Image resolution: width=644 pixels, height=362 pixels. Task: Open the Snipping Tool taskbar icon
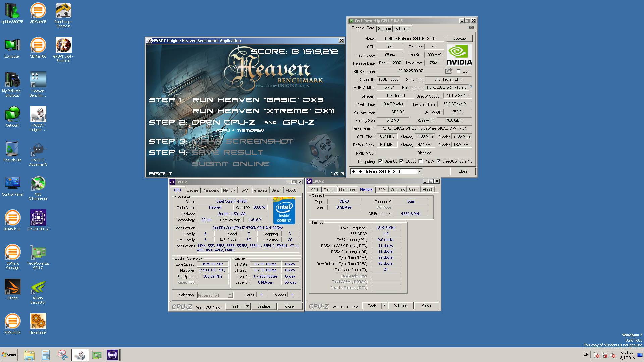point(62,355)
